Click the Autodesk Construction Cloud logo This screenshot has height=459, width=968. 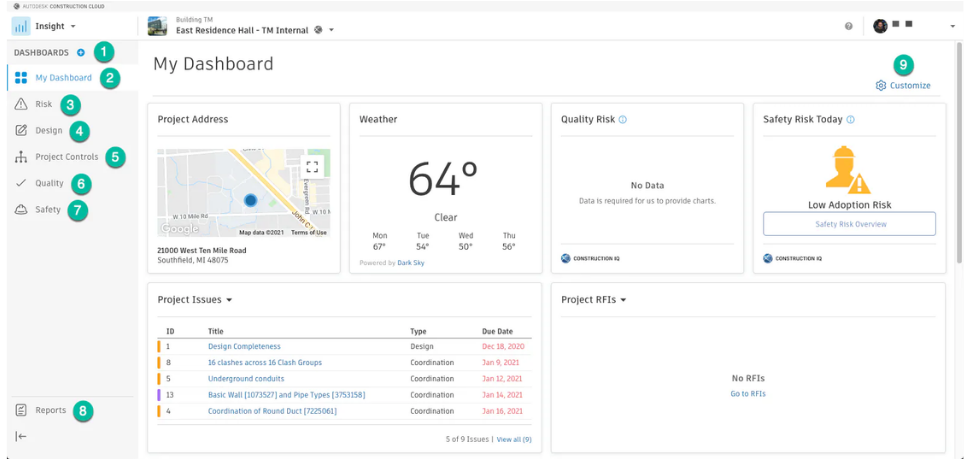tap(59, 6)
